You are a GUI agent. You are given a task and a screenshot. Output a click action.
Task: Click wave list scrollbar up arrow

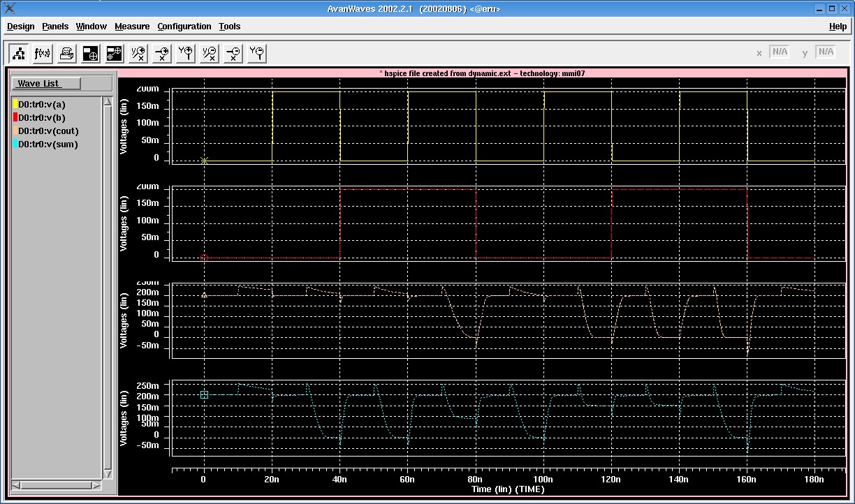pyautogui.click(x=108, y=101)
